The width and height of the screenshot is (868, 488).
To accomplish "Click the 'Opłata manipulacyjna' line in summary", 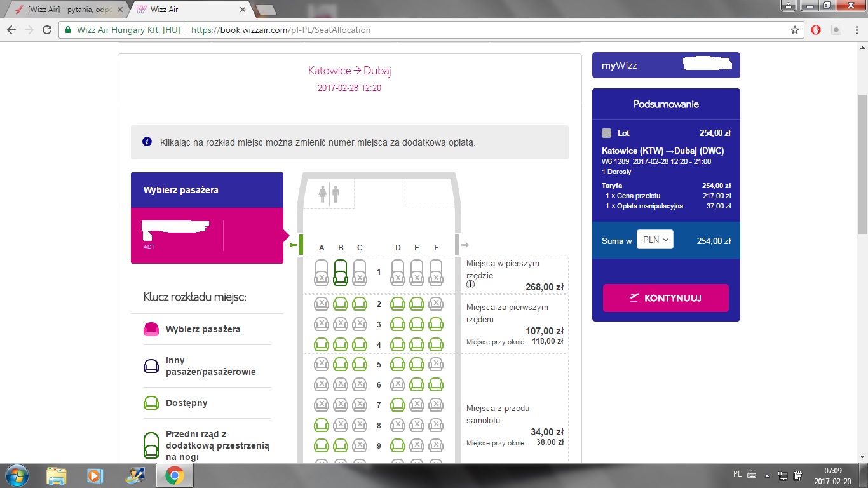I will [x=668, y=206].
